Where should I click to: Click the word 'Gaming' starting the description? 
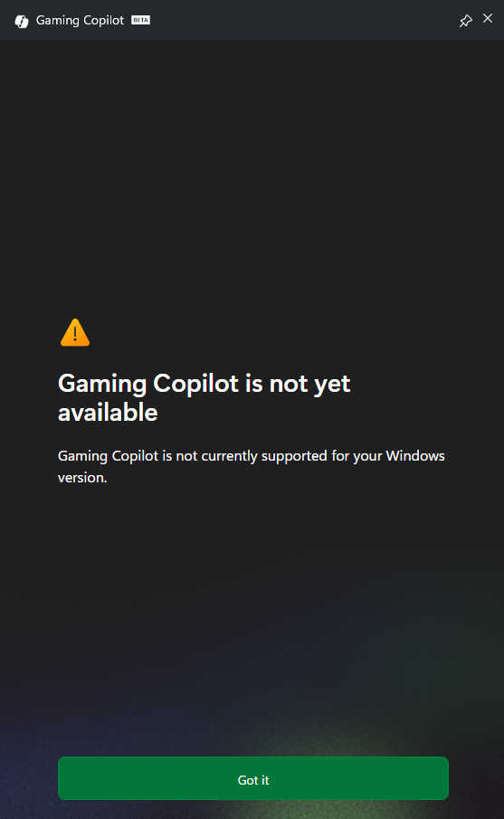[82, 456]
